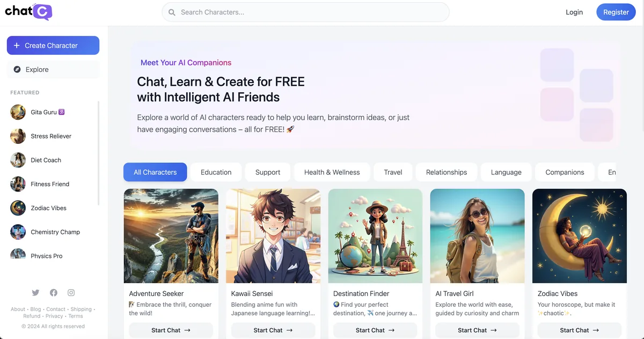Click the Create Character button
Viewport: 644px width, 339px height.
point(53,46)
